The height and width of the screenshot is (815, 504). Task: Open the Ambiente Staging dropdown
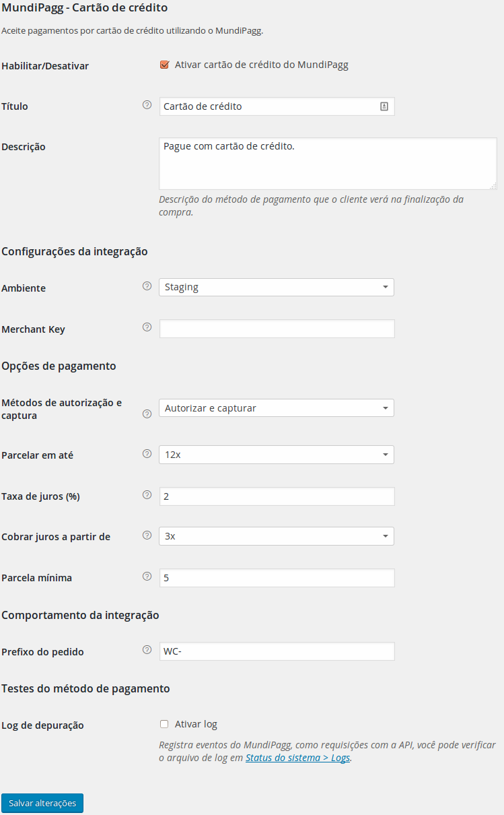tap(277, 288)
